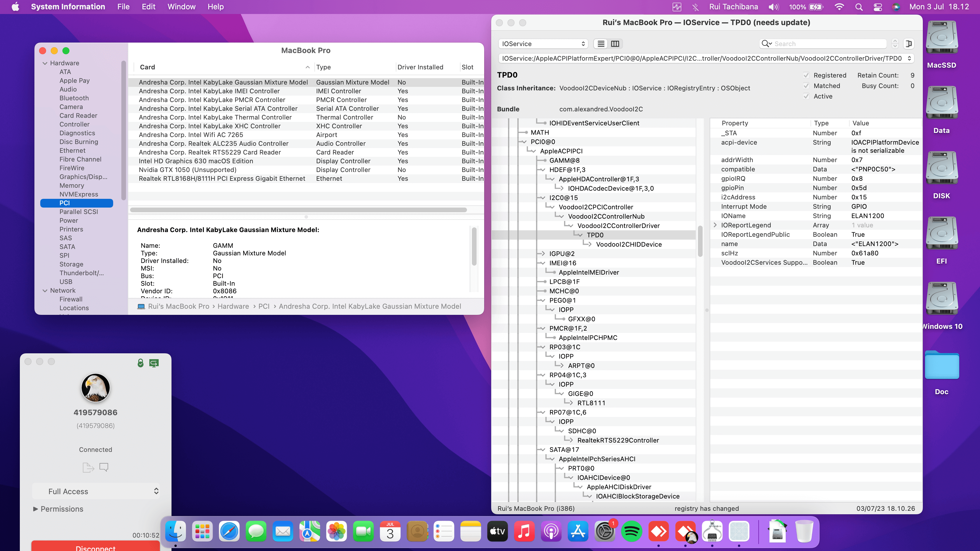This screenshot has height=551, width=980.
Task: Click the PCI detail pane scrollbar
Action: [x=474, y=246]
